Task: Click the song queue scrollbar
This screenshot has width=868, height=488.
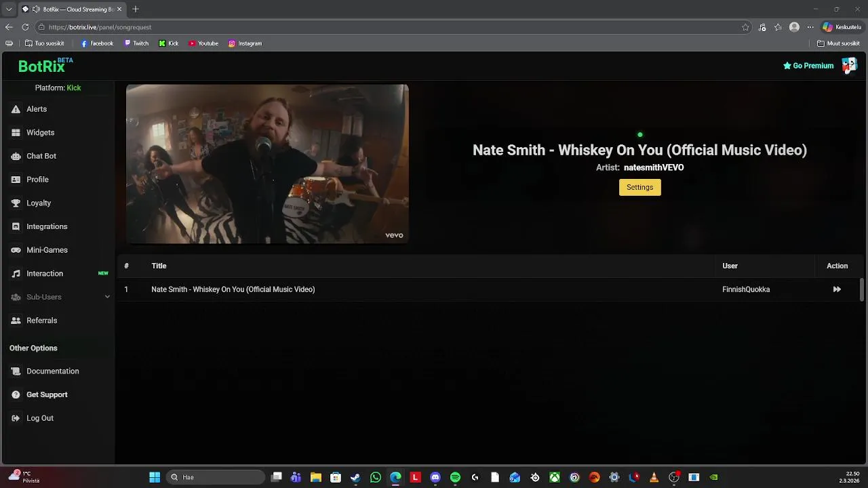Action: click(862, 289)
